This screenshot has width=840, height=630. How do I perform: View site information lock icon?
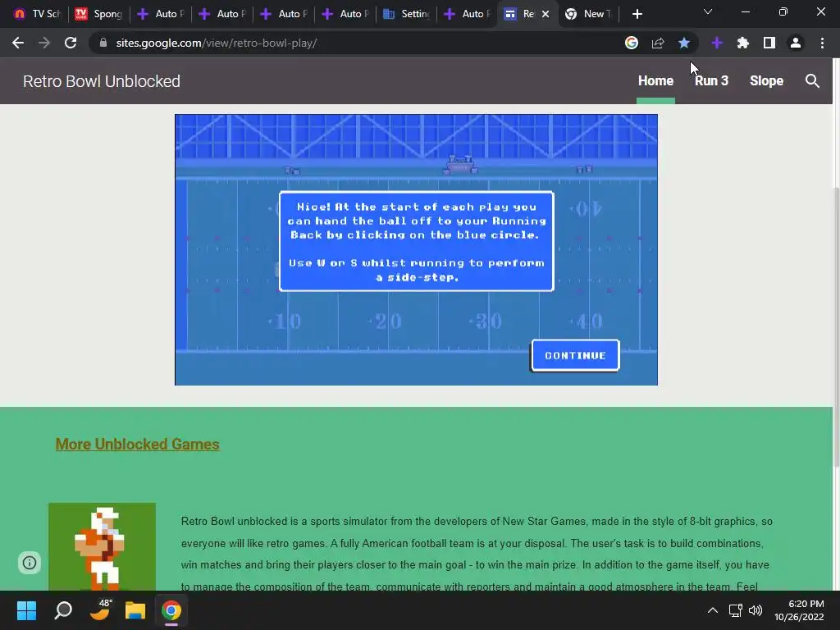point(103,43)
